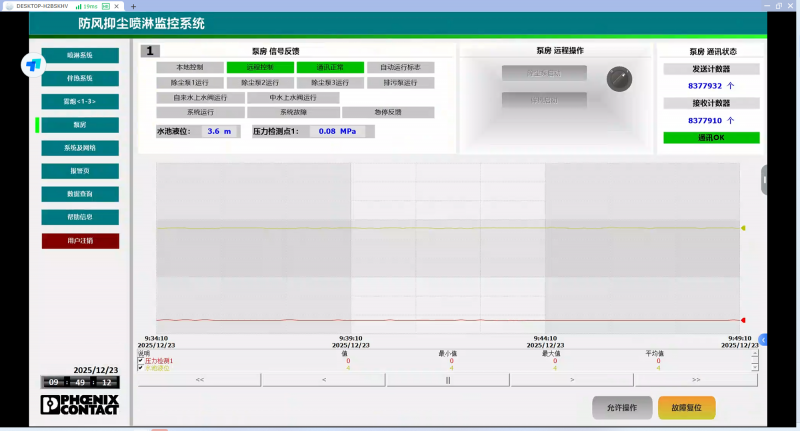The width and height of the screenshot is (800, 431).
Task: Click the yellow trend line end marker
Action: click(743, 228)
